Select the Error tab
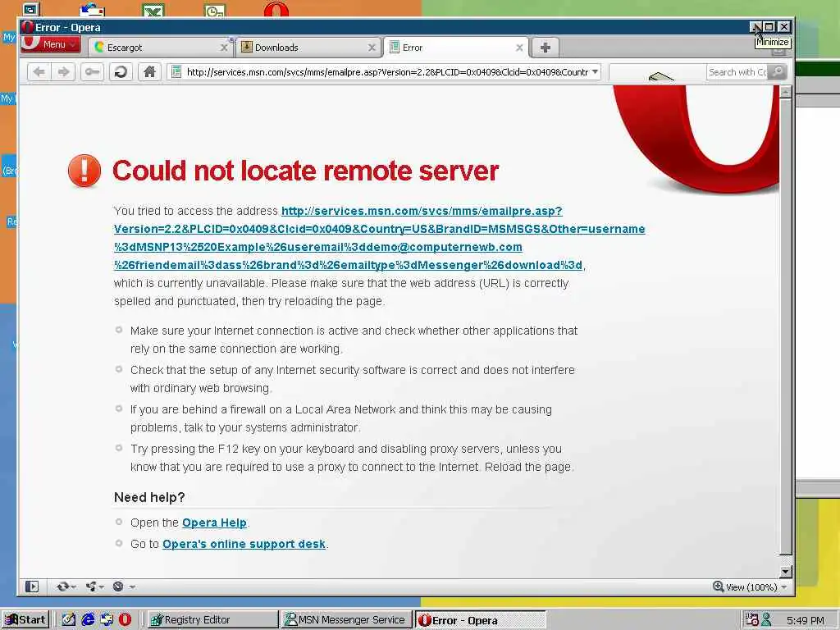 [456, 48]
